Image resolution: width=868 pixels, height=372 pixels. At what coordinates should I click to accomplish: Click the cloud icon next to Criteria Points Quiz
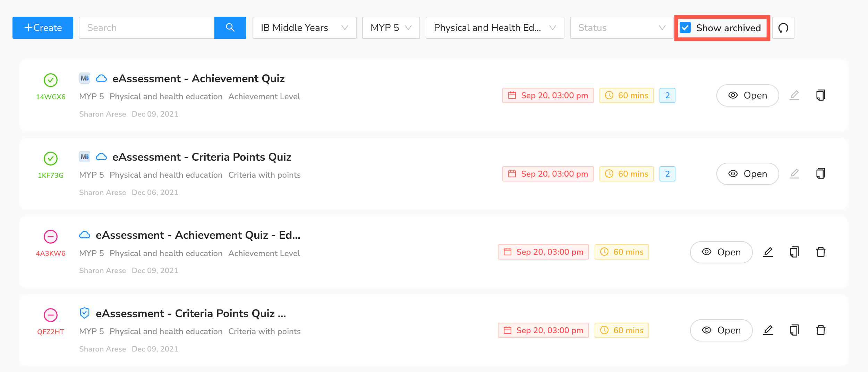[x=101, y=157]
